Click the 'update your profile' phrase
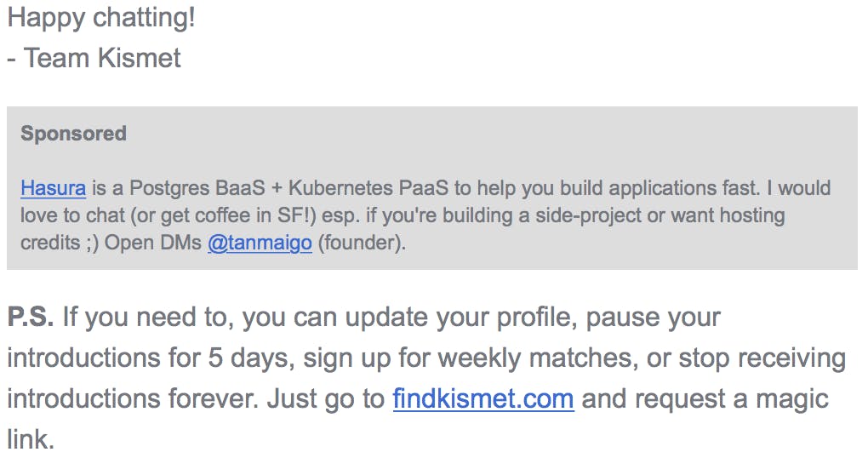 pos(462,318)
